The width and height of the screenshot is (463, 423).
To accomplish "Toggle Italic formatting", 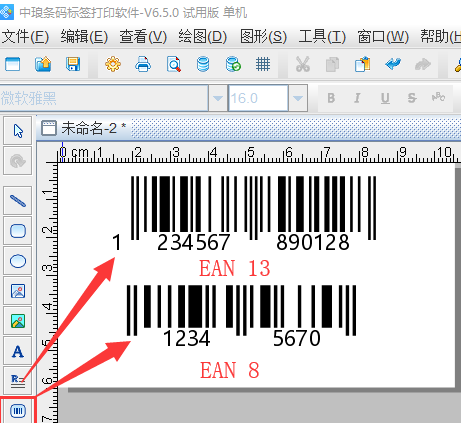I will click(357, 98).
